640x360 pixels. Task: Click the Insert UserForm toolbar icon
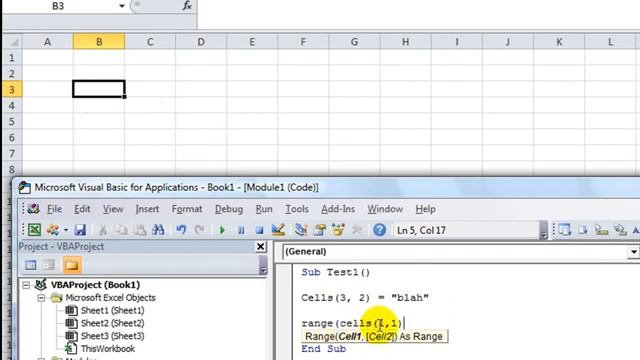click(53, 230)
